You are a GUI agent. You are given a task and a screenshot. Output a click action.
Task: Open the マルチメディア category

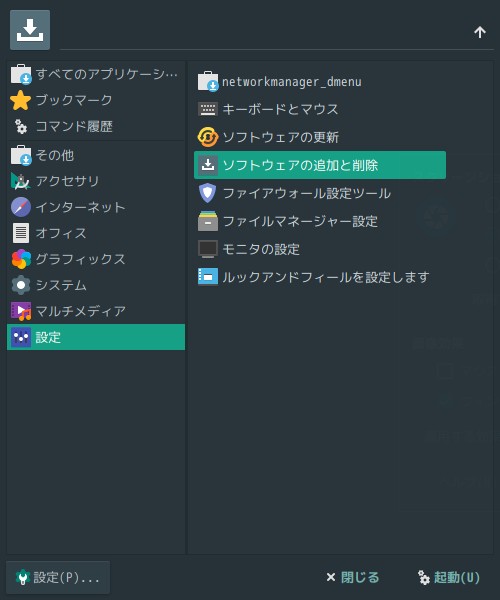click(96, 311)
